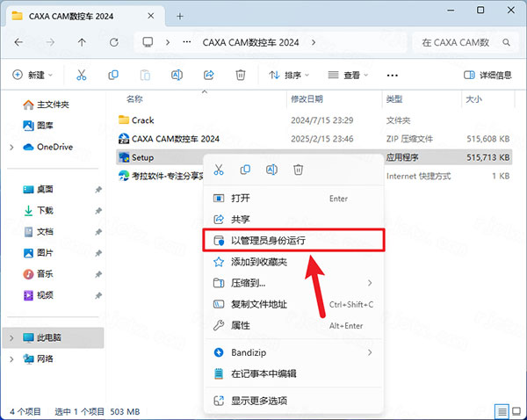The width and height of the screenshot is (527, 420).
Task: Click the Copy icon in the toolbar
Action: point(113,75)
